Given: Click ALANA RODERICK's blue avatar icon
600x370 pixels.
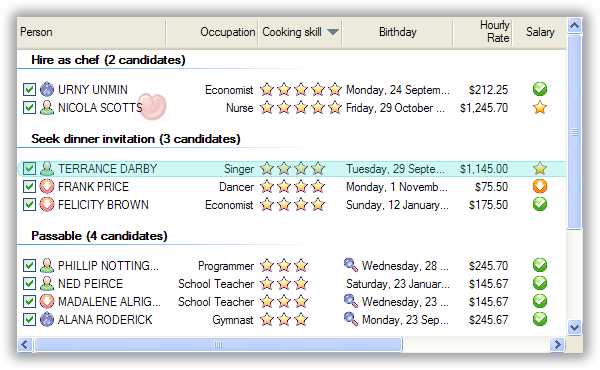Looking at the screenshot, I should pyautogui.click(x=47, y=319).
